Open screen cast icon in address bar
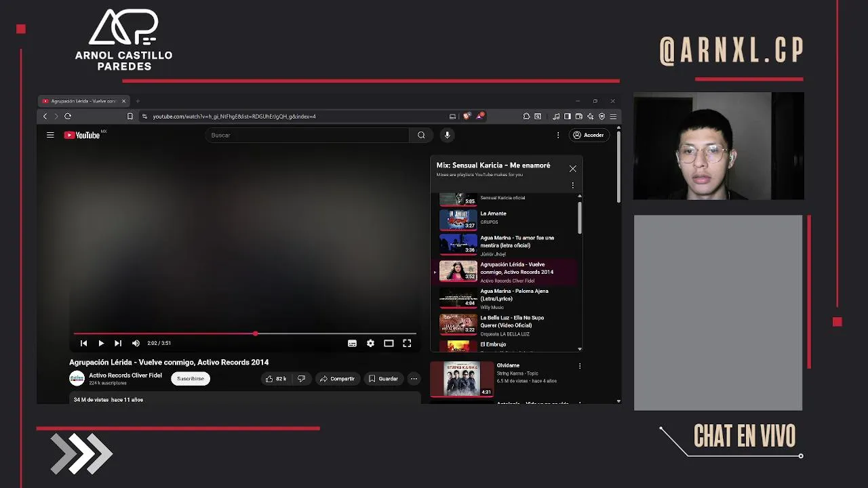The height and width of the screenshot is (488, 868). click(452, 117)
